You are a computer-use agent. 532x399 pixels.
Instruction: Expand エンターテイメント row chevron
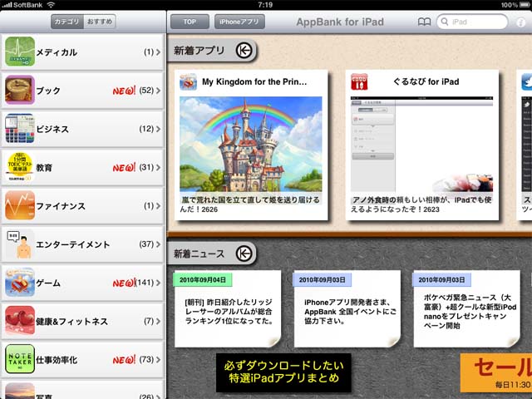point(159,244)
